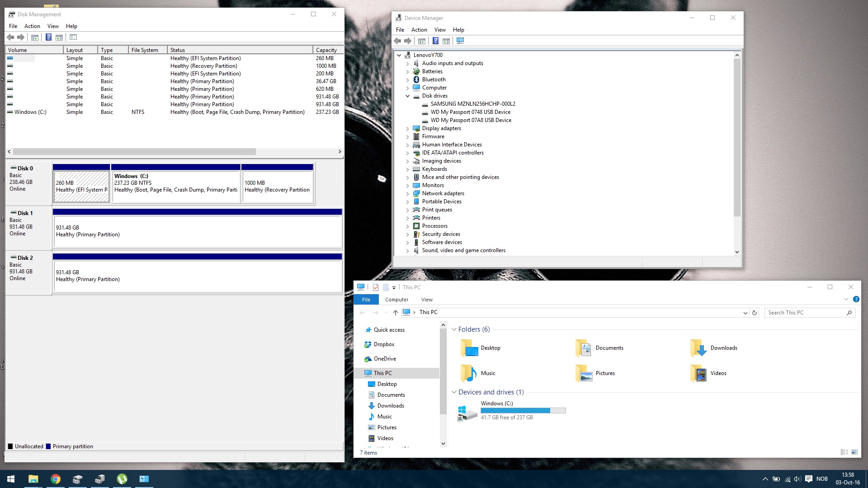Click Scan for hardware changes icon
The width and height of the screenshot is (868, 488).
coord(460,41)
